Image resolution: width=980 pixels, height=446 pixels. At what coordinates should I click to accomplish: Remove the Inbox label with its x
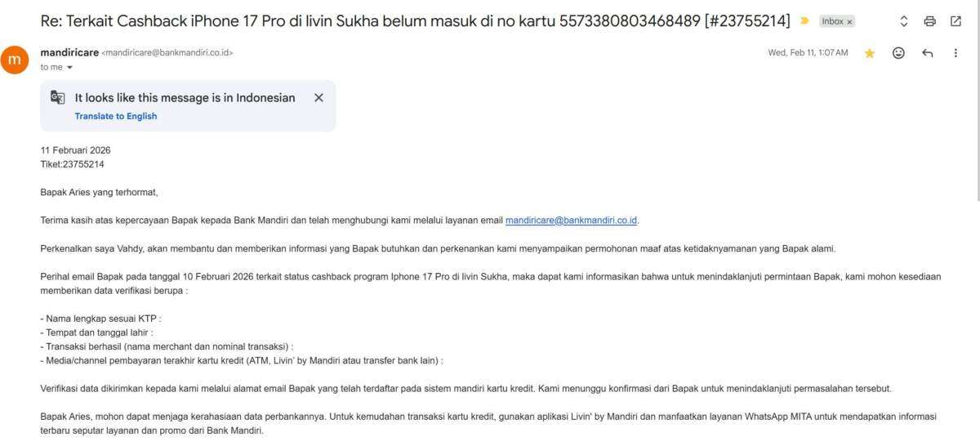point(849,22)
